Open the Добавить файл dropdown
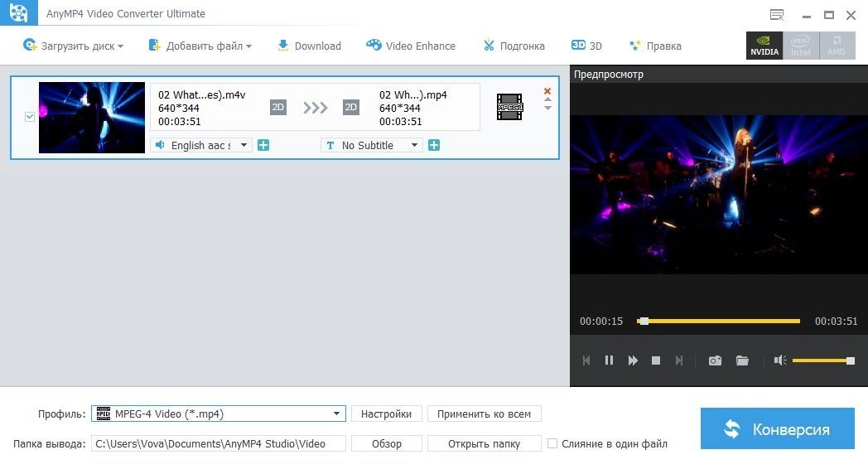This screenshot has width=868, height=474. coord(200,46)
